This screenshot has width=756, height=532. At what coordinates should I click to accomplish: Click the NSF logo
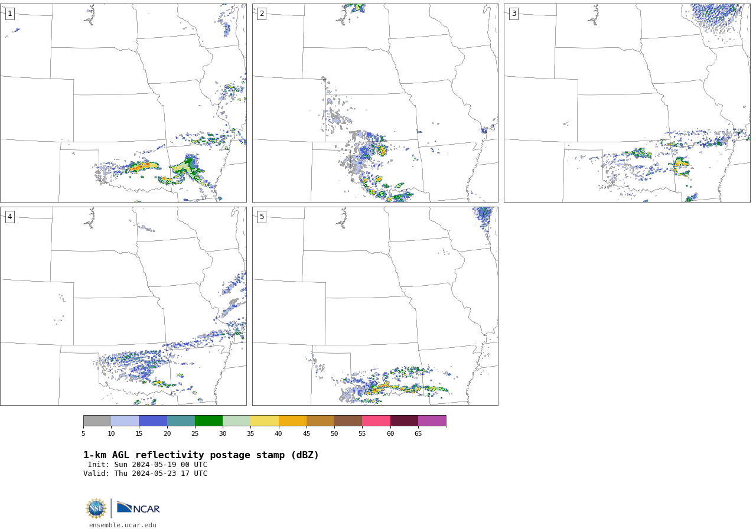click(x=96, y=508)
